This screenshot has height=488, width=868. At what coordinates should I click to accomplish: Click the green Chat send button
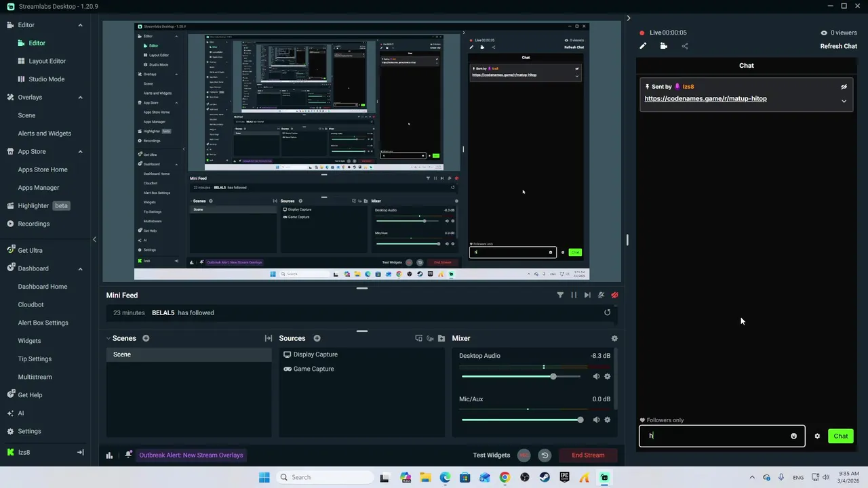(840, 436)
